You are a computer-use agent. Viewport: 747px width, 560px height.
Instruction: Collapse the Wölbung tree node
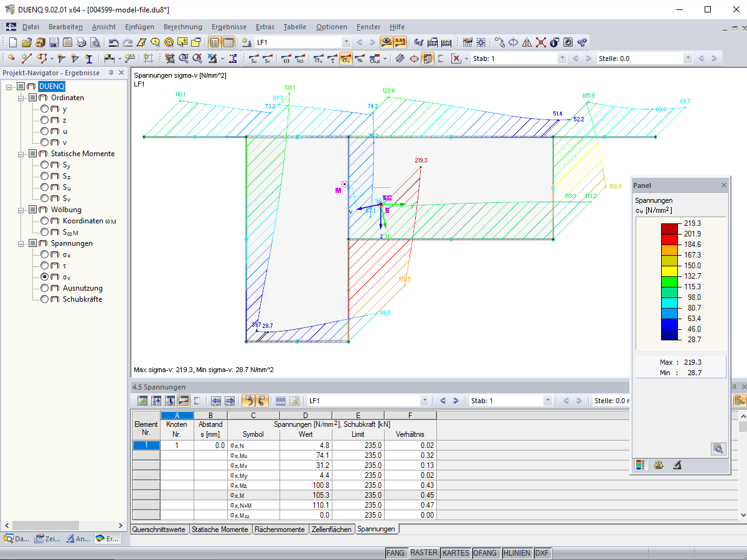pos(21,210)
